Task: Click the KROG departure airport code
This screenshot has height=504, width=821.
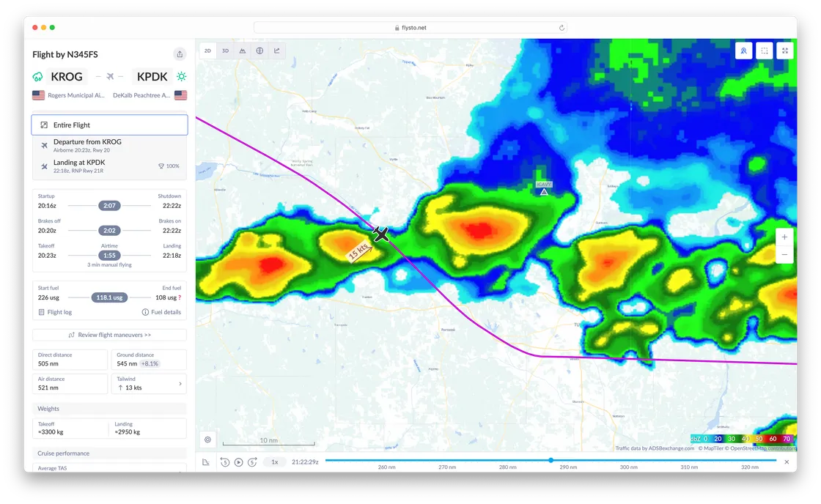Action: [x=67, y=76]
